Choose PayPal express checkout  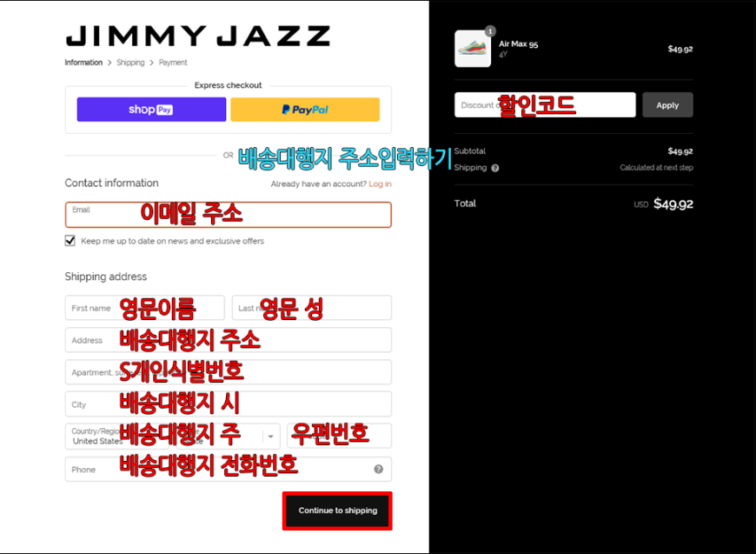click(x=305, y=110)
